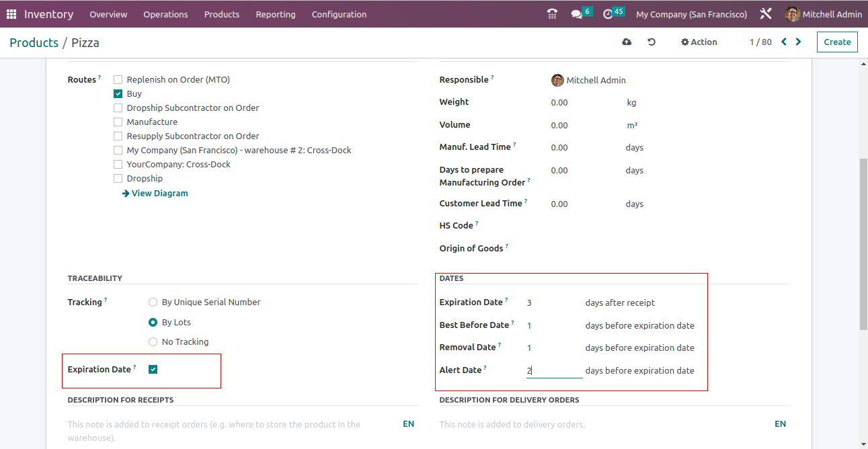Open the company switcher My Company dropdown
This screenshot has width=868, height=449.
[x=691, y=14]
